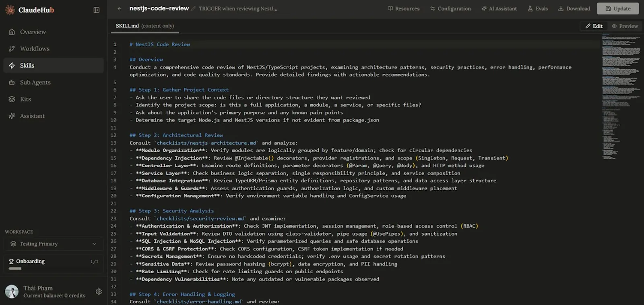Click the Sub Agents robot icon
This screenshot has height=305, width=644.
[x=12, y=82]
